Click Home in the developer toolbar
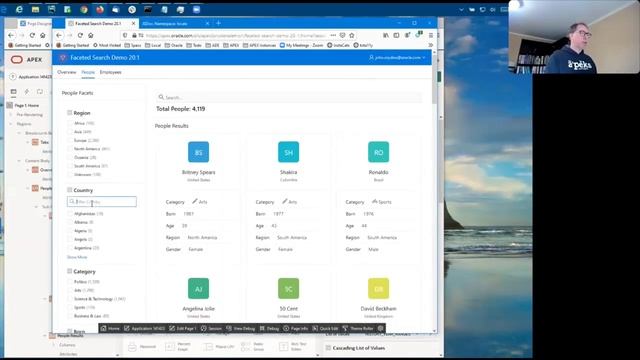 click(x=110, y=328)
